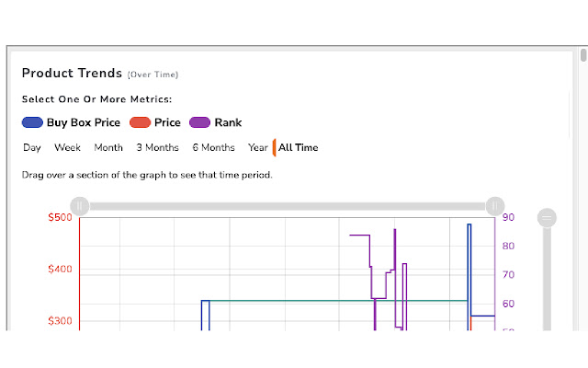Select the Week time range

(x=67, y=147)
